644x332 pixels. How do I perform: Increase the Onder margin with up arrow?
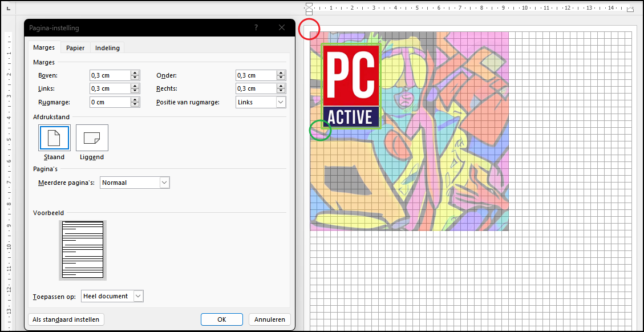281,73
